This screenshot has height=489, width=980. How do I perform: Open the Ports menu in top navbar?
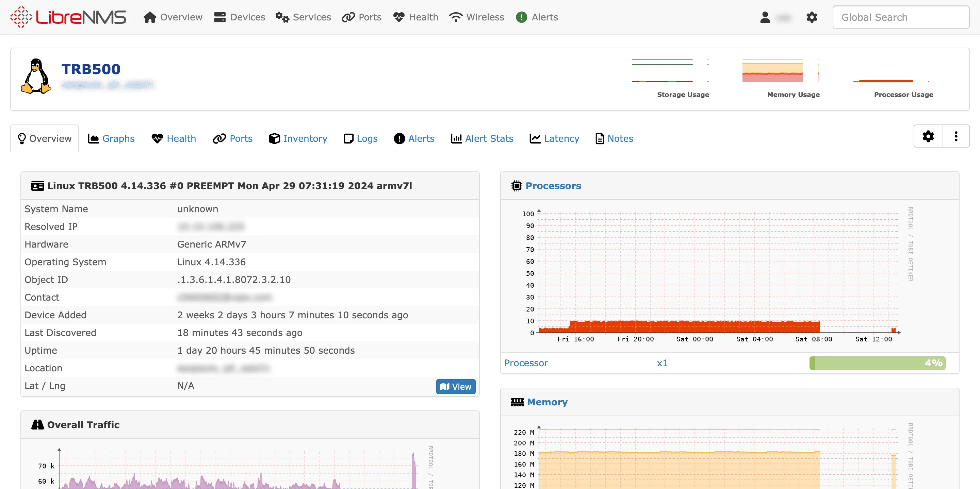coord(361,17)
